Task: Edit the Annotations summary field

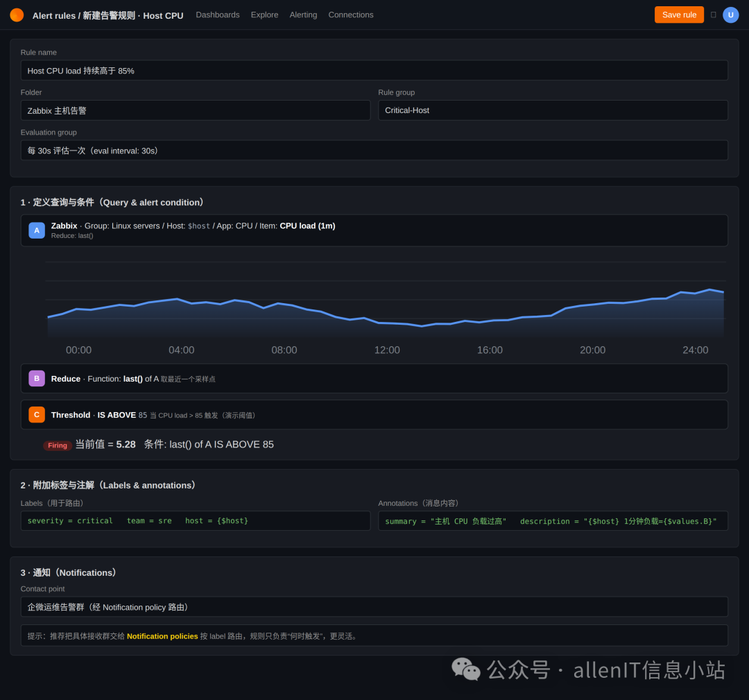Action: coord(553,521)
